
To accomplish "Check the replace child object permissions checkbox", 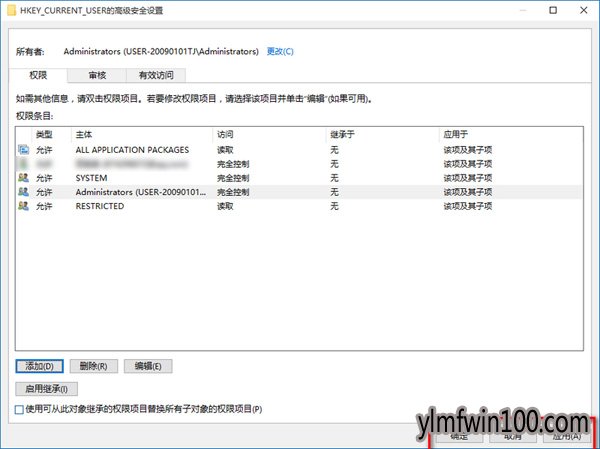I will [19, 409].
